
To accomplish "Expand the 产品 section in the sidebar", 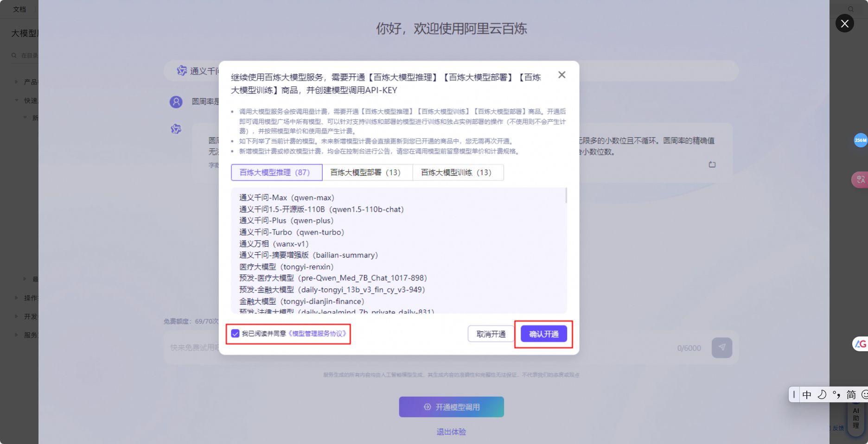I will tap(17, 82).
